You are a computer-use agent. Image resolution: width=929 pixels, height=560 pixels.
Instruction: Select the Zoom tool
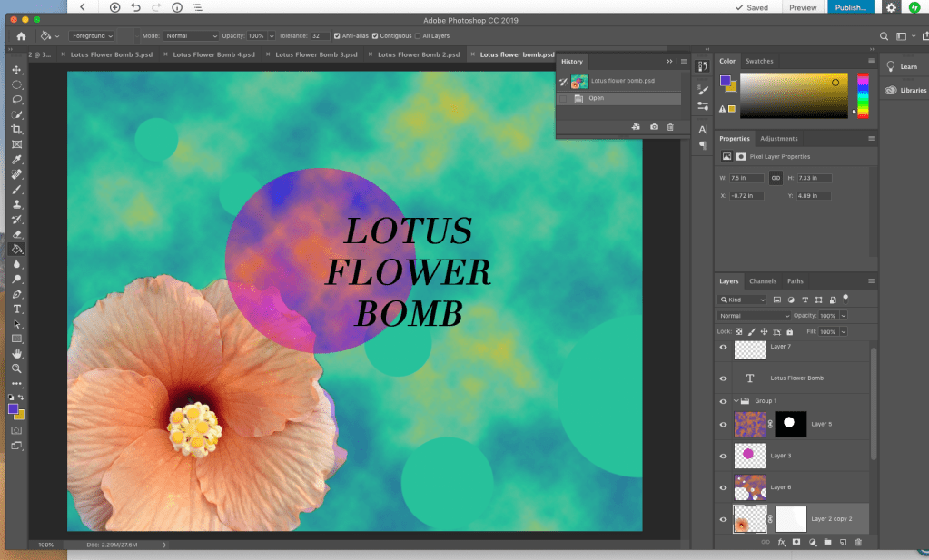[16, 368]
